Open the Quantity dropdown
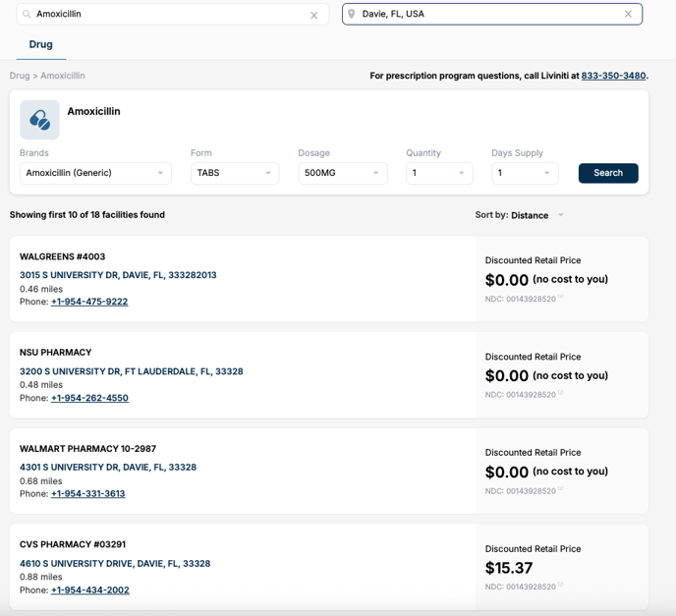Image resolution: width=676 pixels, height=616 pixels. pos(438,173)
